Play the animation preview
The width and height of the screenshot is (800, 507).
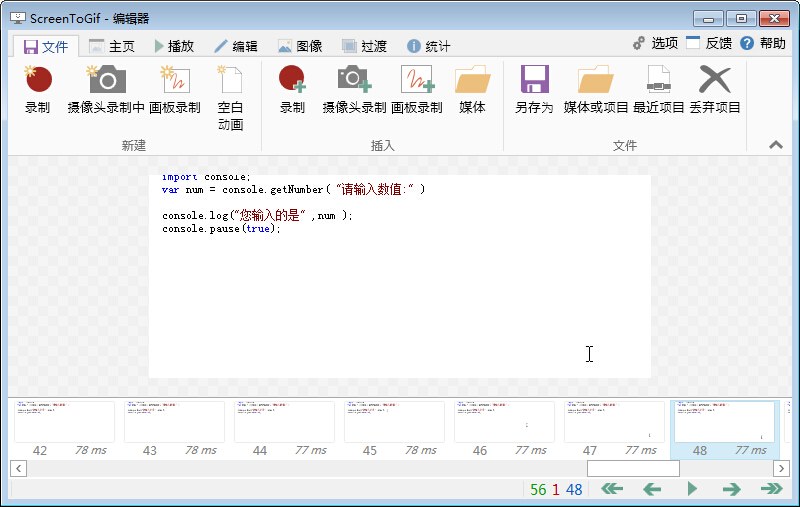click(692, 489)
